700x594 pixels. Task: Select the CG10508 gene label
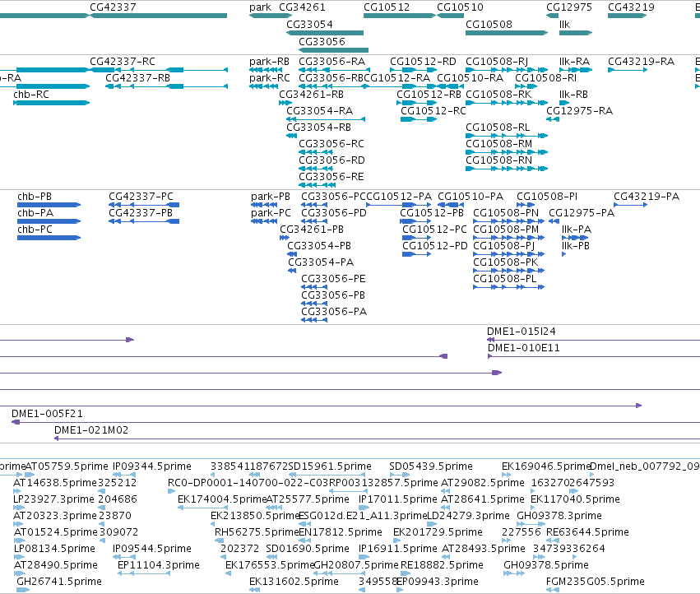[489, 24]
